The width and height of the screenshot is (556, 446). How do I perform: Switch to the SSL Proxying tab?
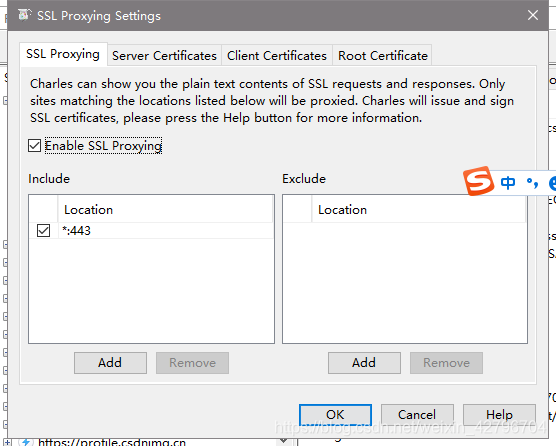click(x=63, y=54)
